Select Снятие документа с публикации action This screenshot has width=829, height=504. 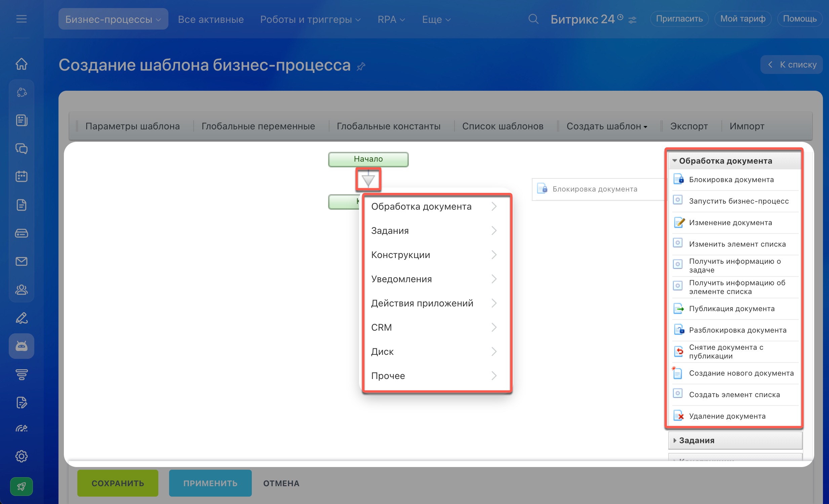coord(735,352)
